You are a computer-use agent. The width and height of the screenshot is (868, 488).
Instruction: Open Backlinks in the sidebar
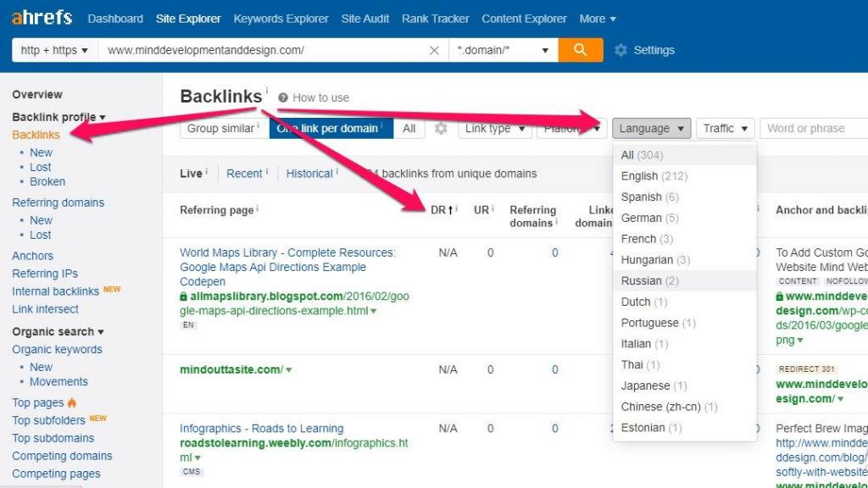[36, 135]
